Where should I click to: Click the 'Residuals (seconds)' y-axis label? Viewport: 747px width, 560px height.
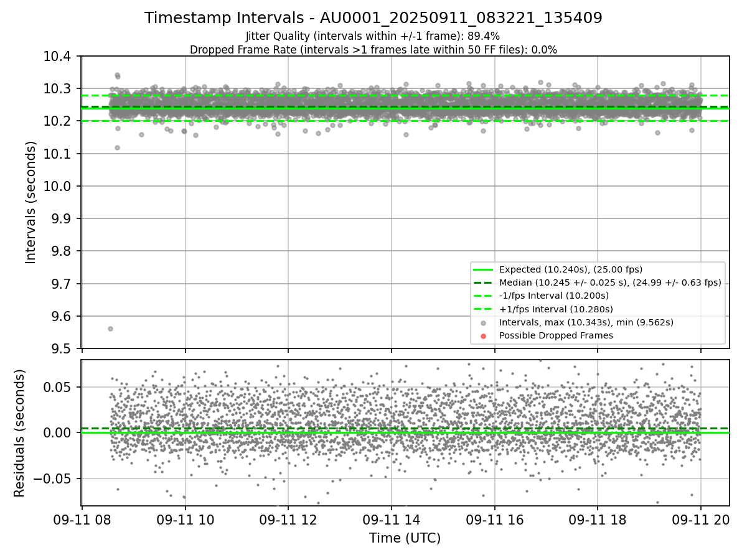coord(19,433)
